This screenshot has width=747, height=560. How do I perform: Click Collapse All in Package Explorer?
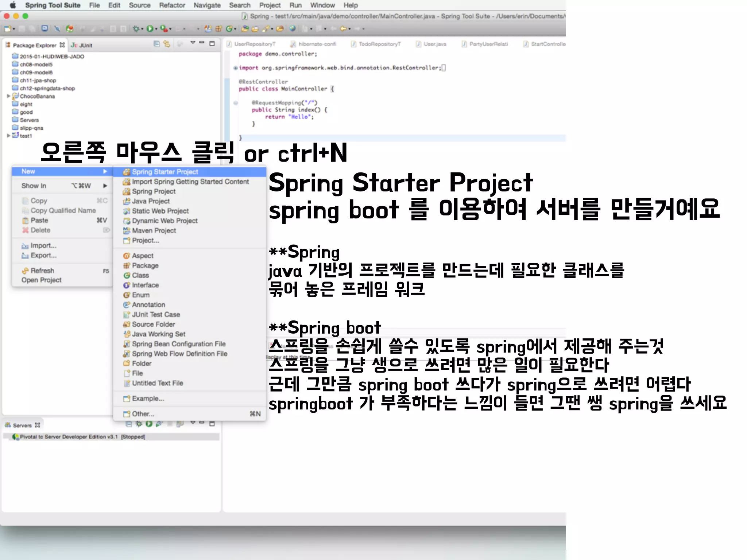[156, 44]
